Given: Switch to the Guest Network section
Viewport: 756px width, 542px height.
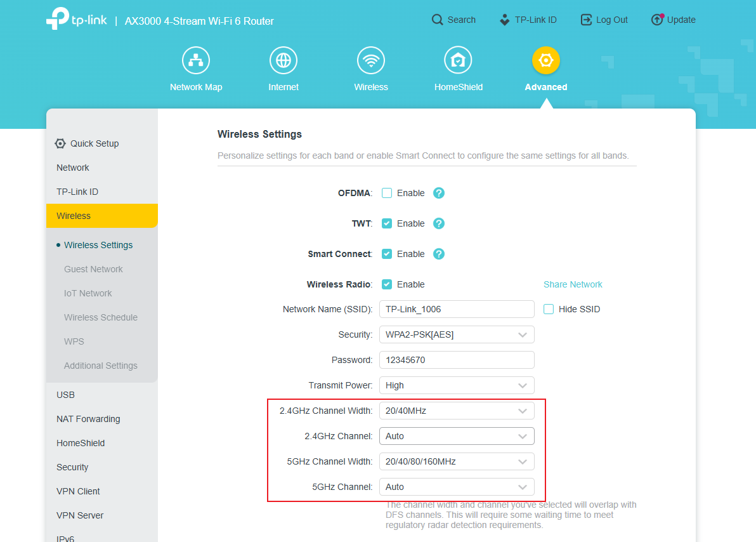Looking at the screenshot, I should [93, 269].
